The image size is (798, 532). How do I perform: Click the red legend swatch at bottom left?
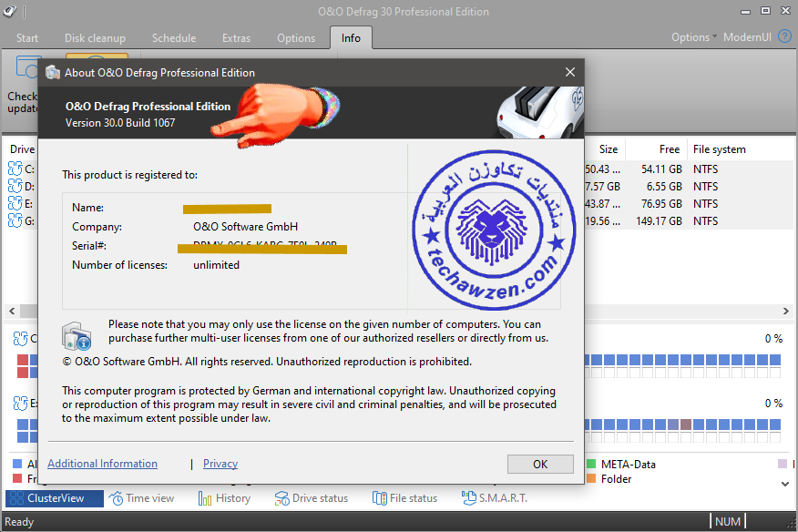[x=17, y=478]
